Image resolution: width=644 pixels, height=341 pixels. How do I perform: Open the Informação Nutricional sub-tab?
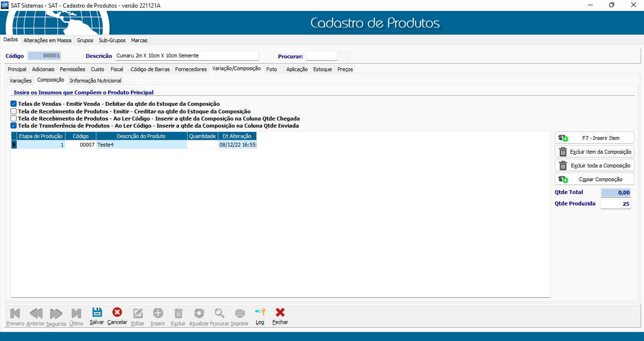click(95, 81)
